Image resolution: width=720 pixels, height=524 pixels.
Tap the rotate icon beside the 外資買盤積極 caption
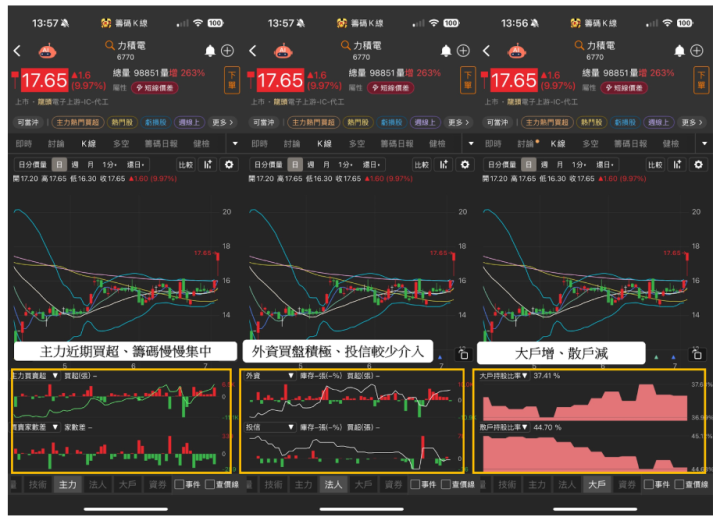coord(463,354)
